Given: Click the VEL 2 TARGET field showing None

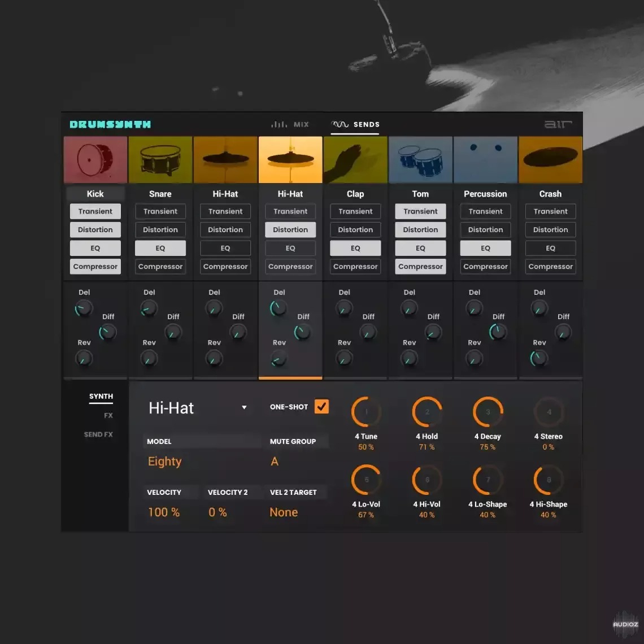Looking at the screenshot, I should [x=284, y=512].
